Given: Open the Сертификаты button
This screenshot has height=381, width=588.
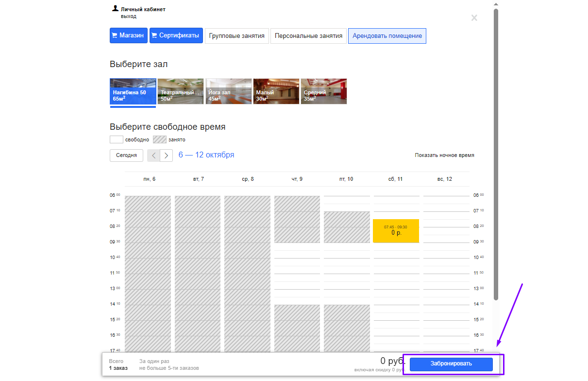Looking at the screenshot, I should pos(176,35).
